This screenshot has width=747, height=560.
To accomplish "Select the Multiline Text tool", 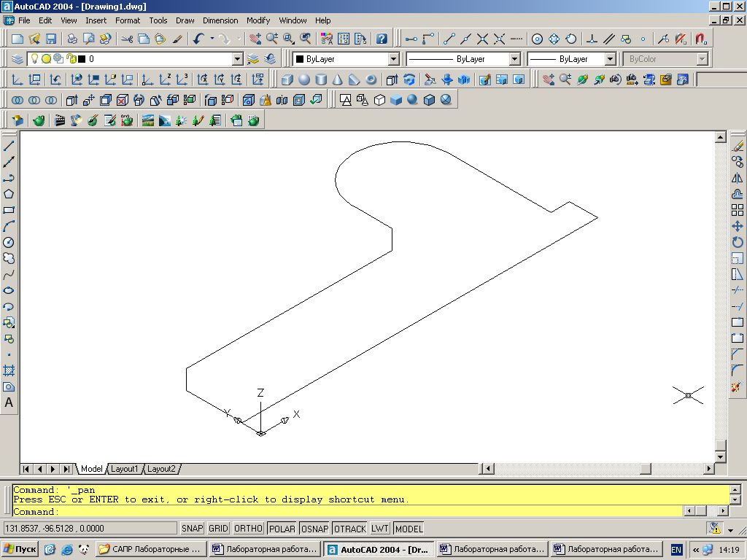I will (x=9, y=402).
